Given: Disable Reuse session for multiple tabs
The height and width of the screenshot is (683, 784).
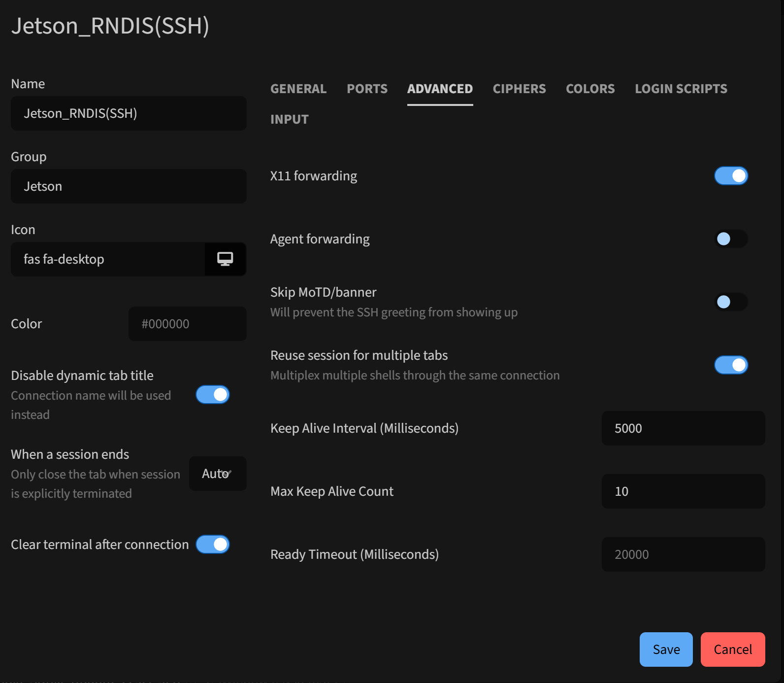Looking at the screenshot, I should [x=731, y=365].
